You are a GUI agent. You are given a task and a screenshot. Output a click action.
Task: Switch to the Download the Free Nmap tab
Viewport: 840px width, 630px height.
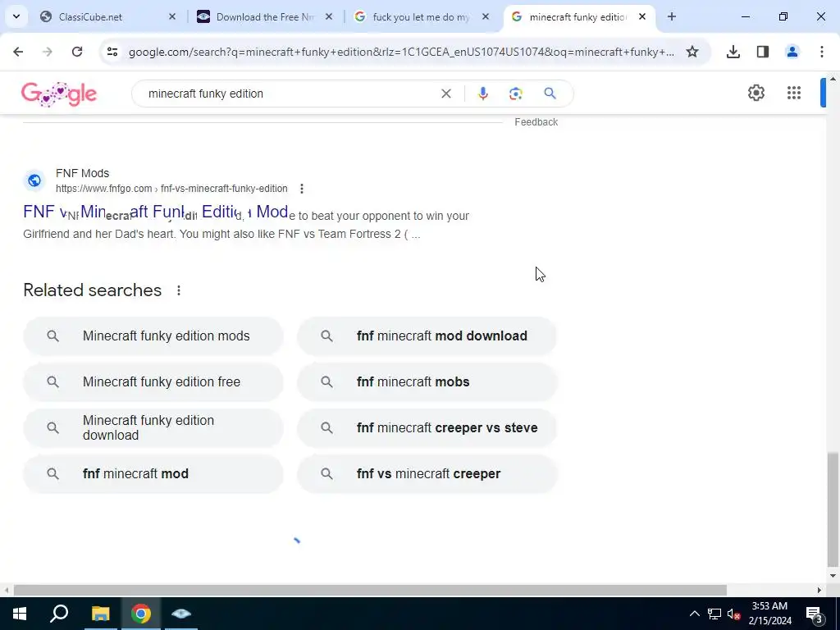coord(265,17)
